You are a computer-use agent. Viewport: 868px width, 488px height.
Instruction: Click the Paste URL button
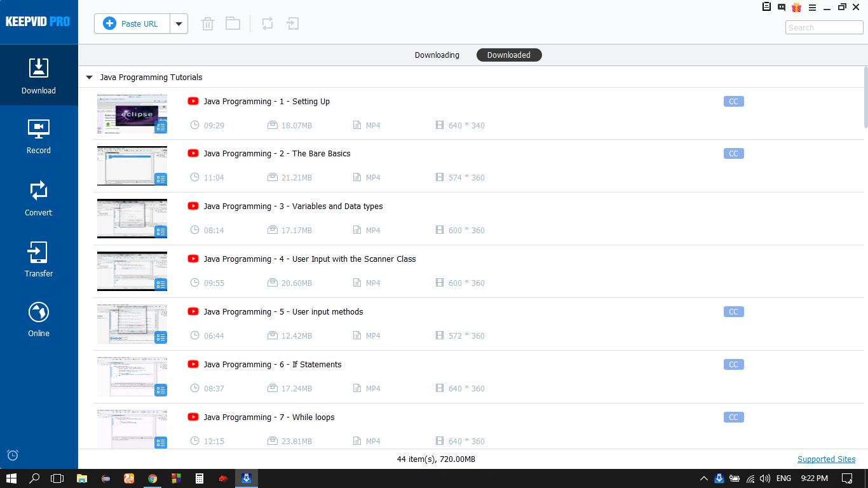132,24
